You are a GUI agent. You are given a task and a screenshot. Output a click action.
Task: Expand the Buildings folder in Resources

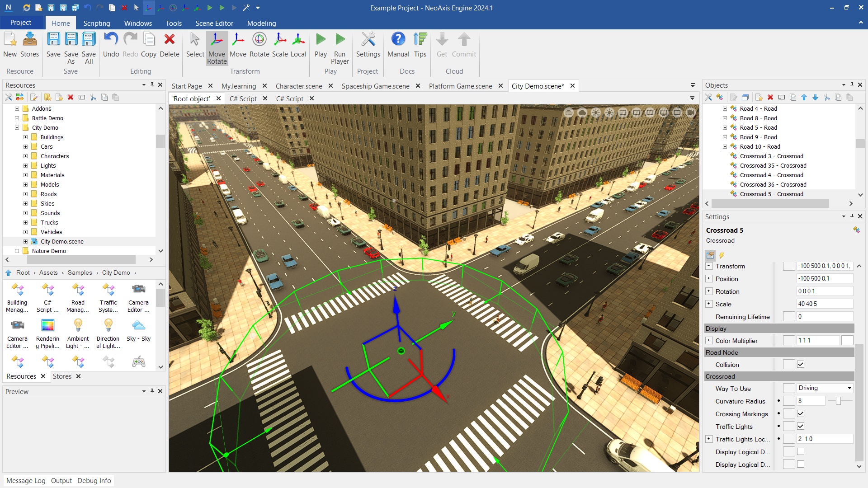(26, 137)
